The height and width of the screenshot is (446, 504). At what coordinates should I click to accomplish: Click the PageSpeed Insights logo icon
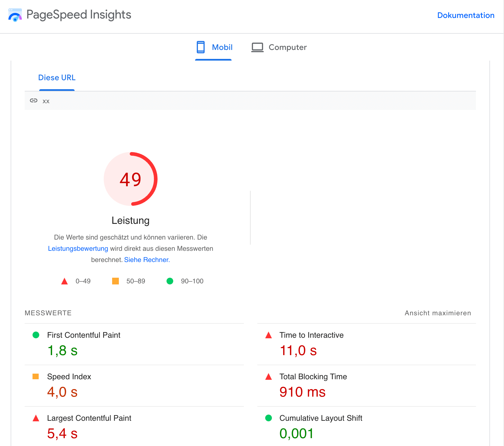coord(15,15)
